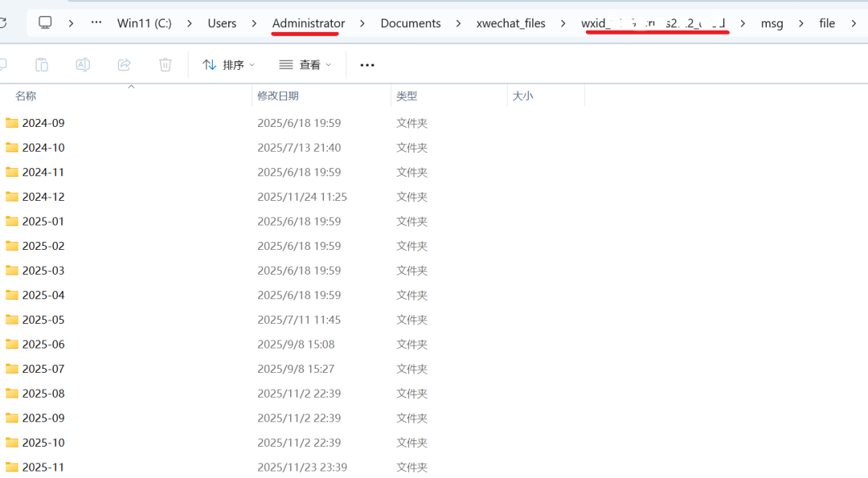Screen dimensions: 868x478
Task: Click the Paste clipboard icon in the toolbar
Action: point(42,65)
